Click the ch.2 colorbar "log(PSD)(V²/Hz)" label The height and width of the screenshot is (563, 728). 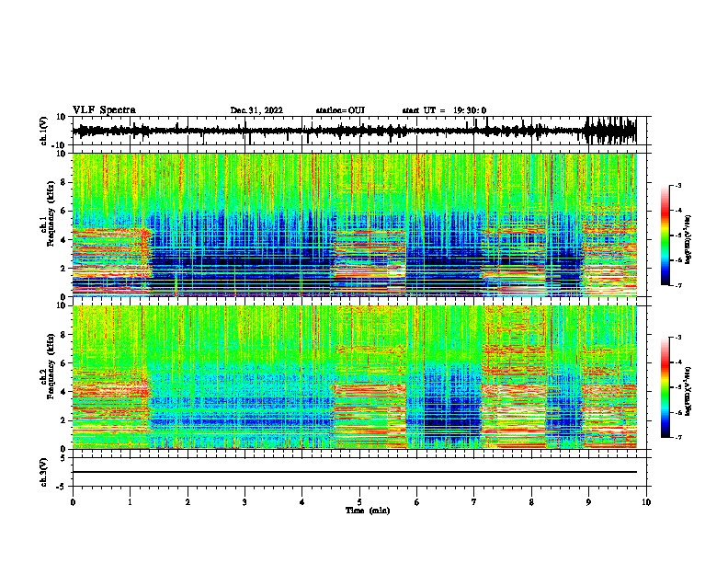tap(688, 391)
